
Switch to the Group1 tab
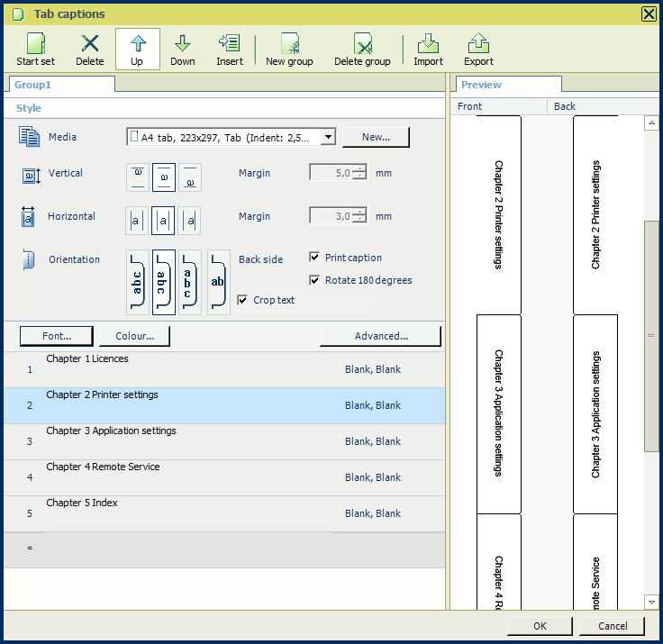[59, 85]
